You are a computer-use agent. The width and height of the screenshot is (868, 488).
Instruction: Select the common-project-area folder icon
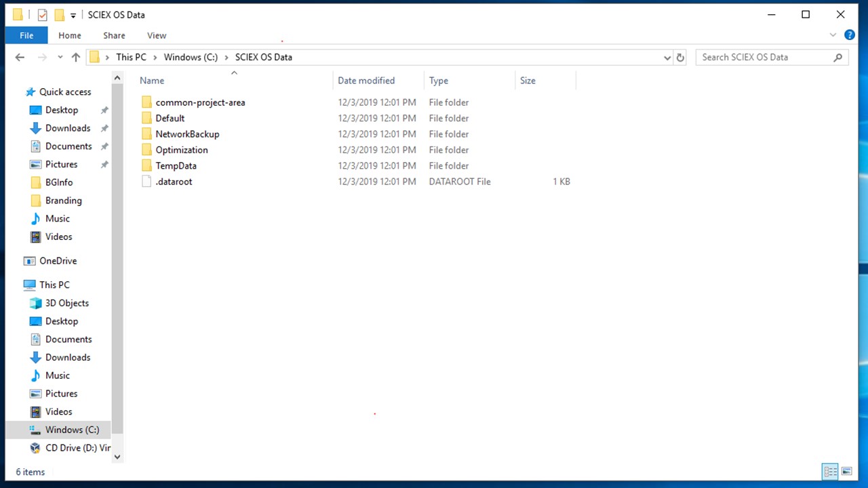coord(146,102)
